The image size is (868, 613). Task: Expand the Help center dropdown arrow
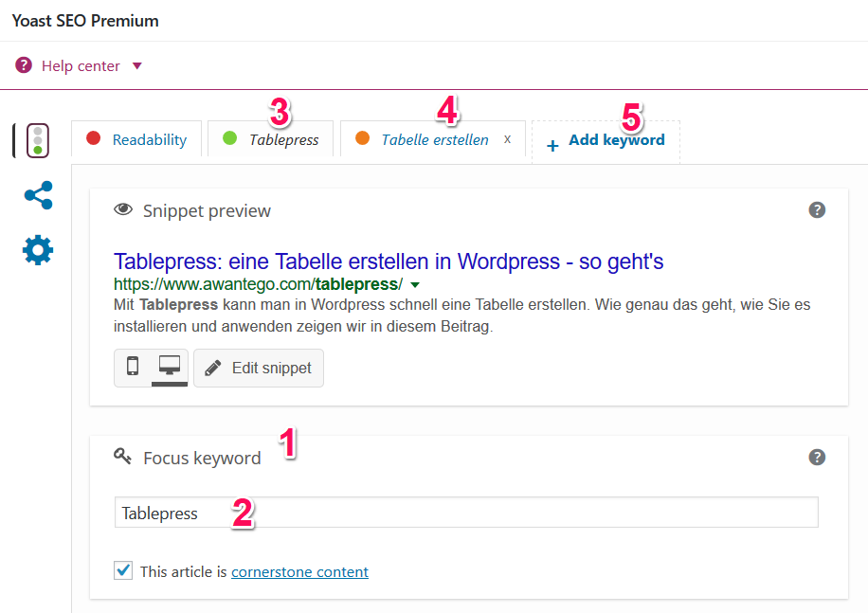(x=137, y=65)
